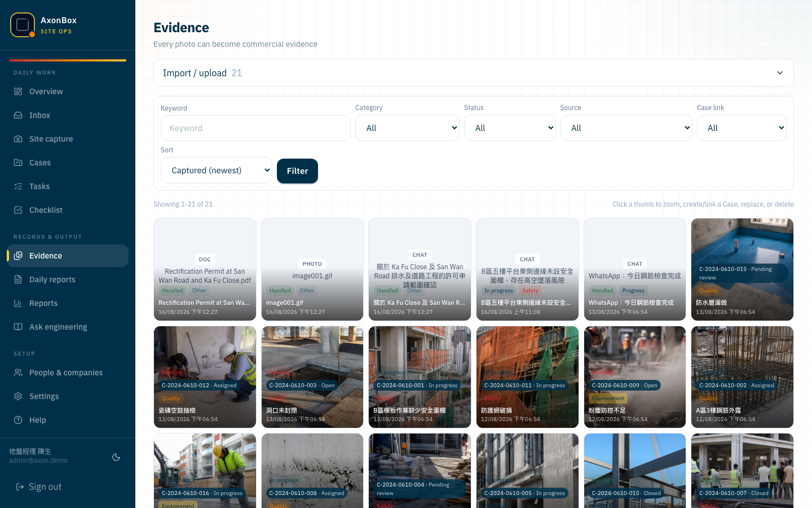Expand the Import / upload panel chevron

(780, 73)
